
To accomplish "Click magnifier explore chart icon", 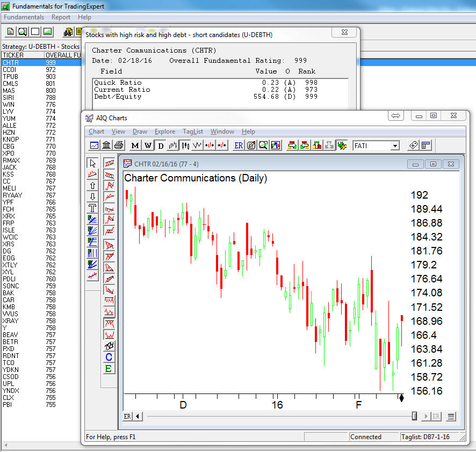I will pyautogui.click(x=263, y=145).
